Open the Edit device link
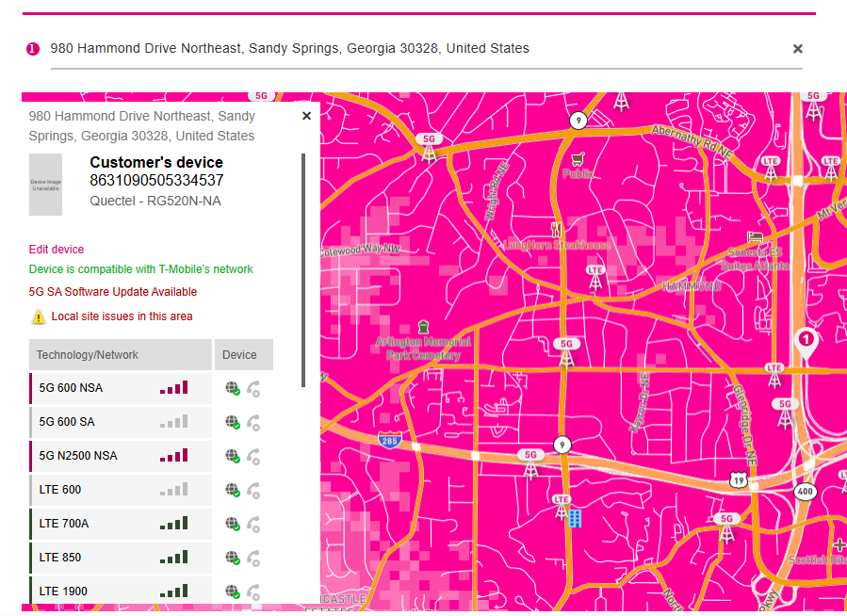The height and width of the screenshot is (616, 847). point(57,250)
